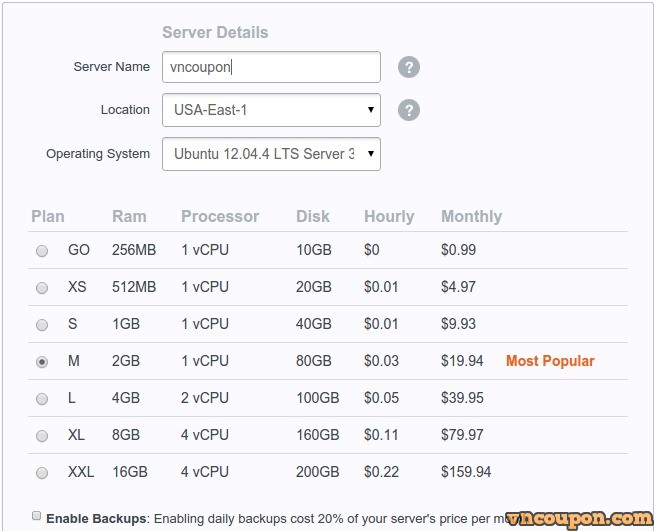Screen dimensions: 654x531
Task: Click the Server Details heading
Action: pos(215,33)
